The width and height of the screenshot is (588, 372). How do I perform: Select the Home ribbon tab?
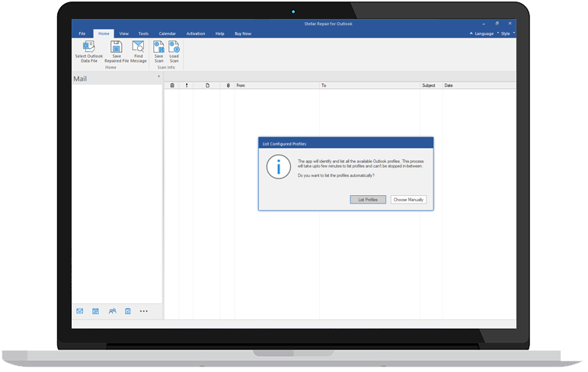point(104,34)
